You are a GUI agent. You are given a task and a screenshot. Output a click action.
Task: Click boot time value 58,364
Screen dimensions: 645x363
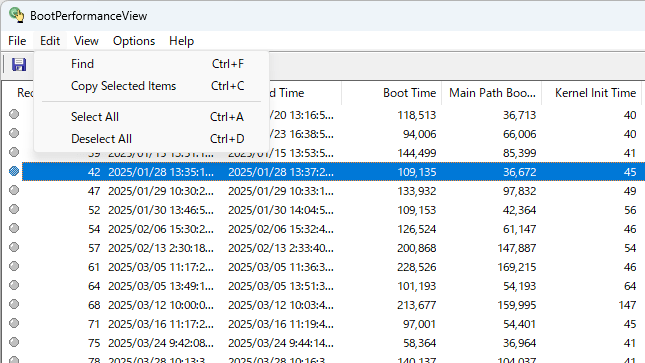pyautogui.click(x=419, y=343)
